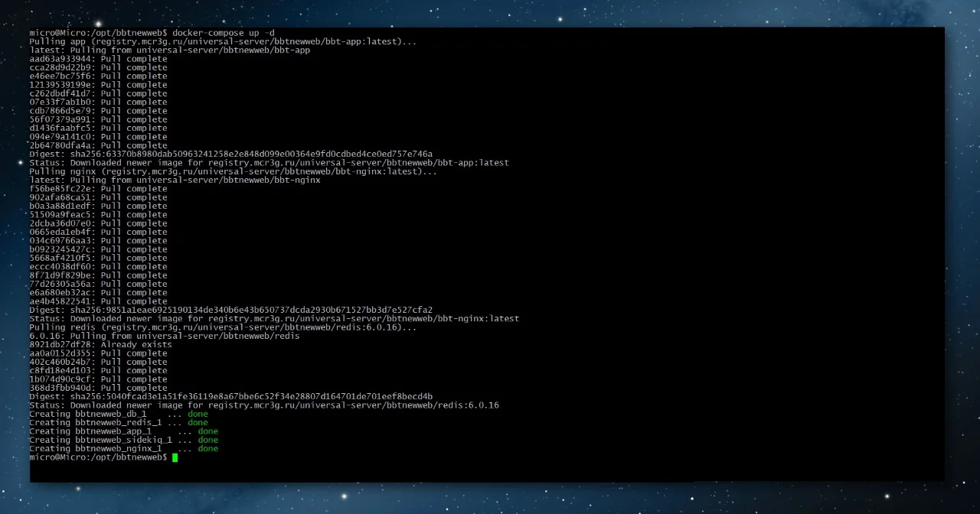Image resolution: width=980 pixels, height=514 pixels.
Task: Click green 'done' beside bbtnewweb_nginx_1
Action: [207, 448]
